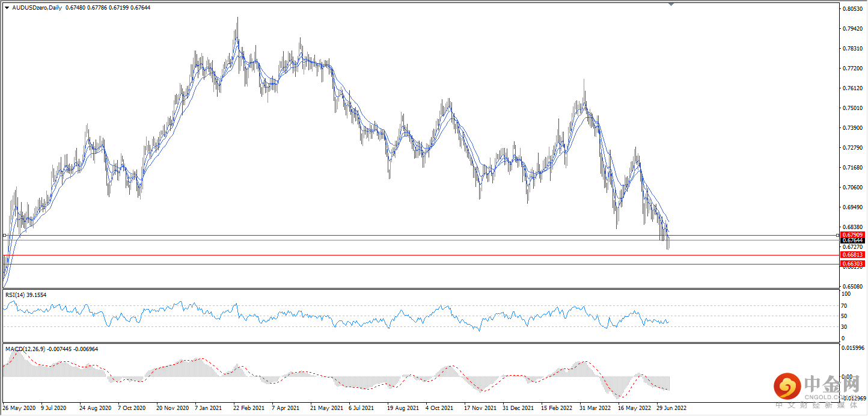Click the red price tag 0.66813

(853, 254)
